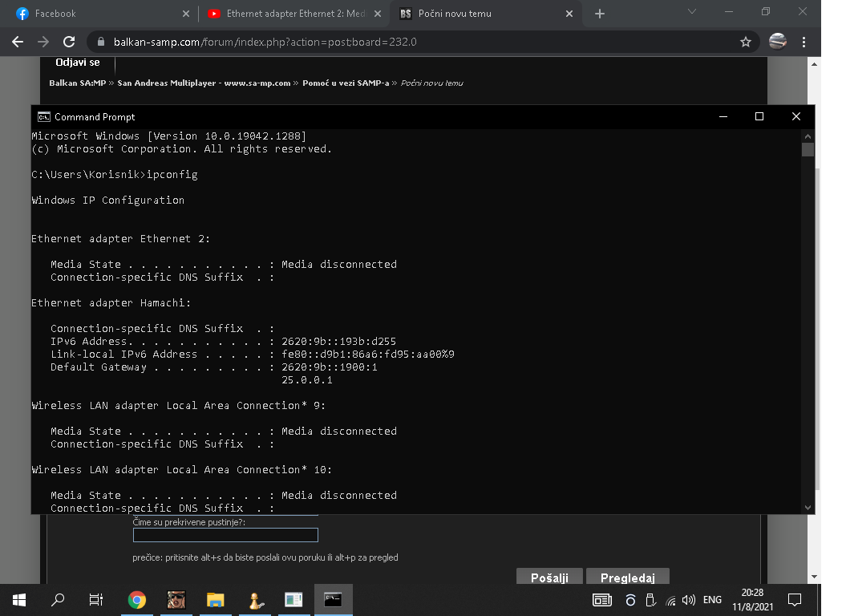
Task: Open San Andreas Multiplayer breadcrumb link
Action: (x=204, y=83)
